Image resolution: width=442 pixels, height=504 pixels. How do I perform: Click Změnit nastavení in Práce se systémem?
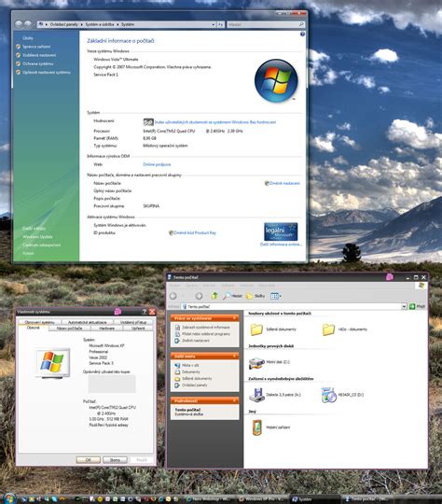click(x=196, y=341)
